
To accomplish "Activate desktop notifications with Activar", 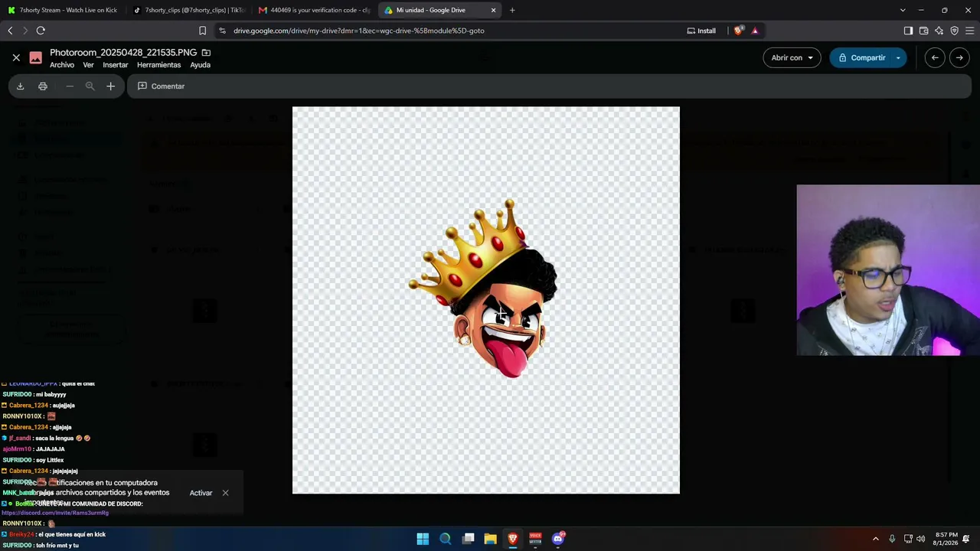I will [201, 493].
